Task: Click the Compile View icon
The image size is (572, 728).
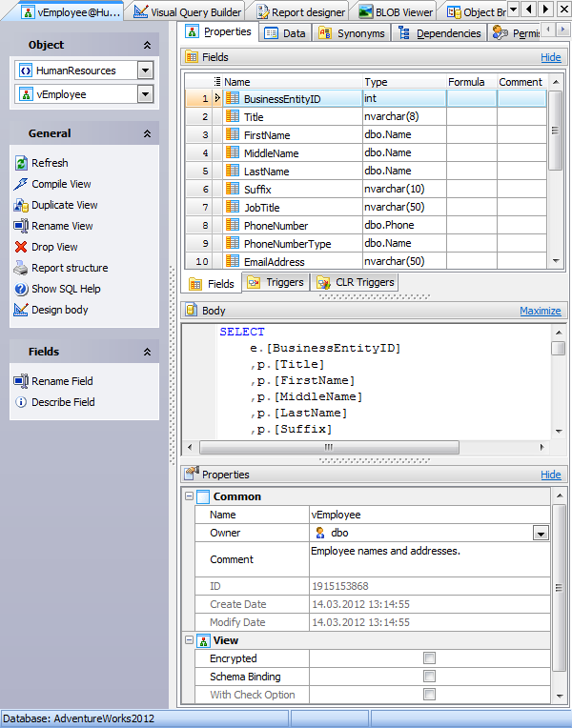Action: (22, 184)
